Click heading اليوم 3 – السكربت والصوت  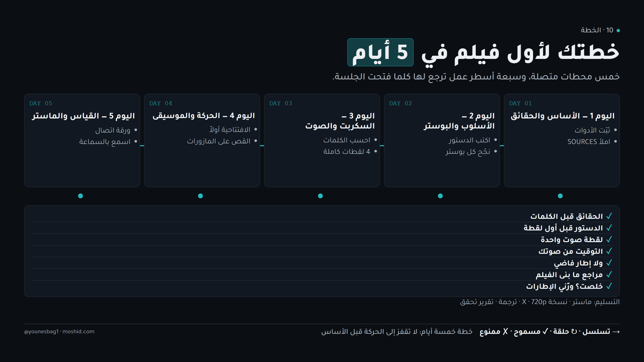[x=340, y=121]
